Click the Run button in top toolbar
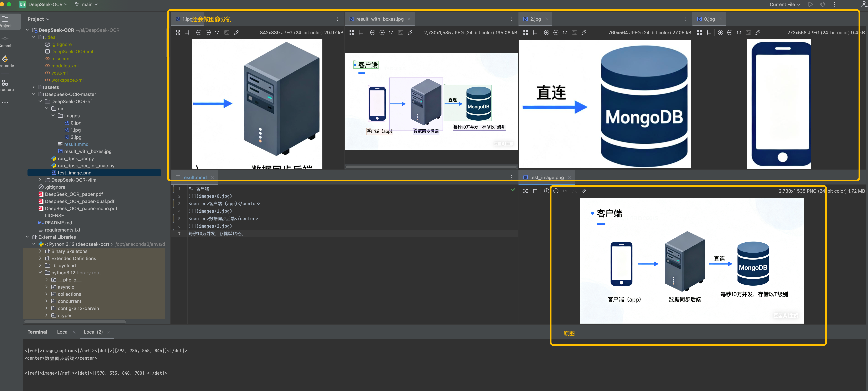This screenshot has height=391, width=868. coord(810,4)
